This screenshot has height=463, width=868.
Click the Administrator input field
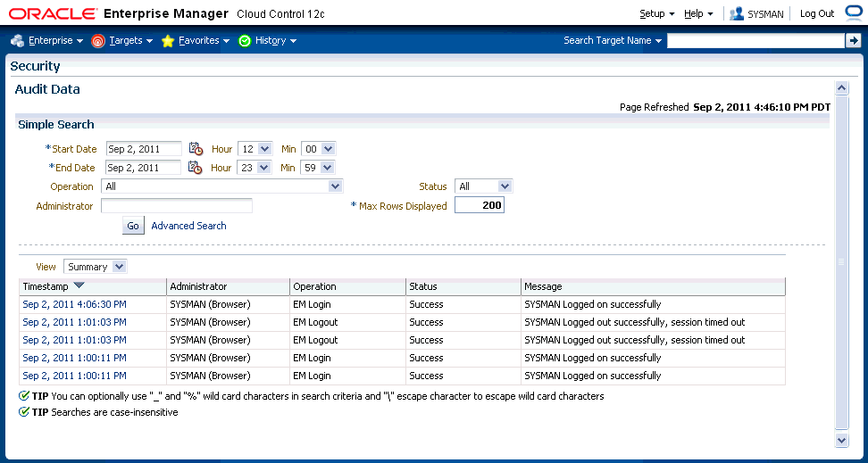(x=177, y=206)
